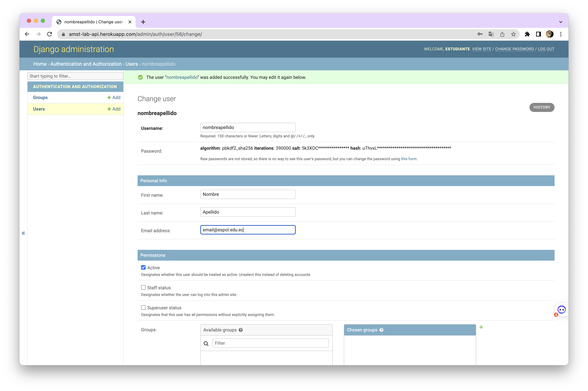Toggle the browser side panel
This screenshot has height=391, width=588.
pyautogui.click(x=538, y=34)
